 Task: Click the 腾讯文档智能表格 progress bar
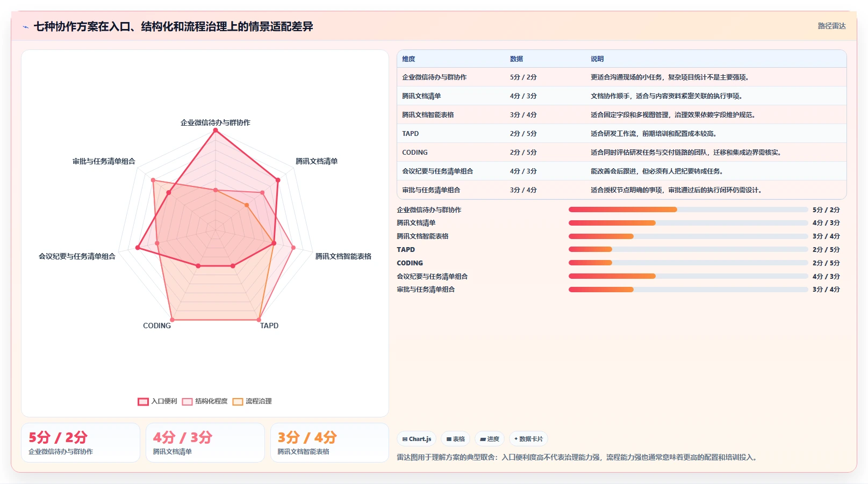(688, 236)
